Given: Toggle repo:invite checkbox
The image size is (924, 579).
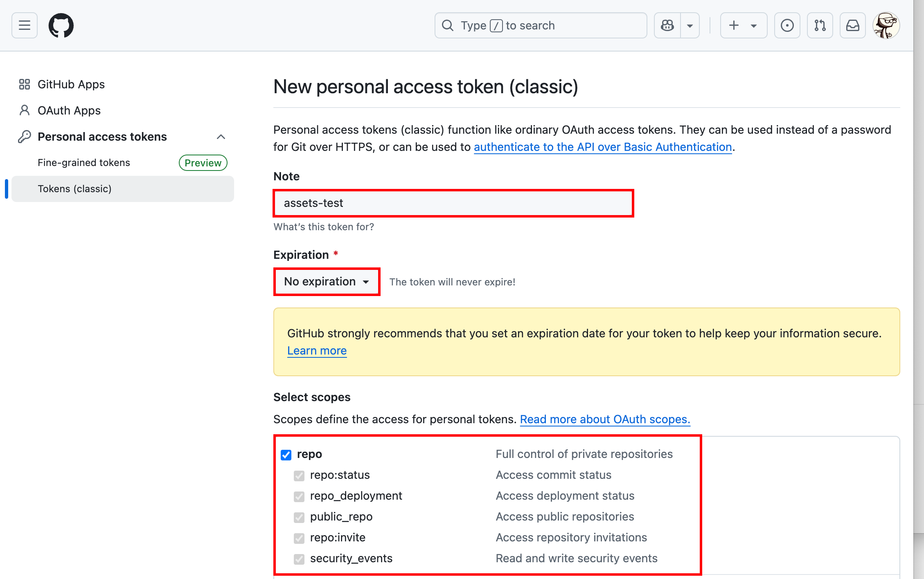Looking at the screenshot, I should pyautogui.click(x=299, y=538).
